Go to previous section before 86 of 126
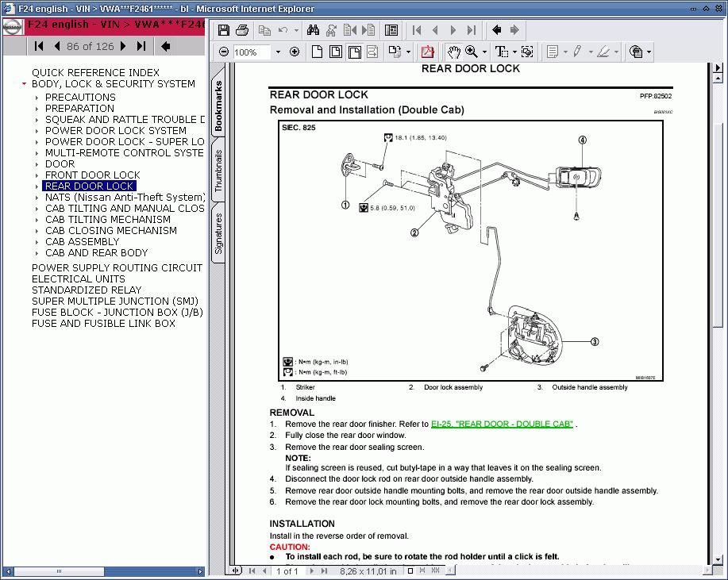This screenshot has width=728, height=580. click(58, 46)
